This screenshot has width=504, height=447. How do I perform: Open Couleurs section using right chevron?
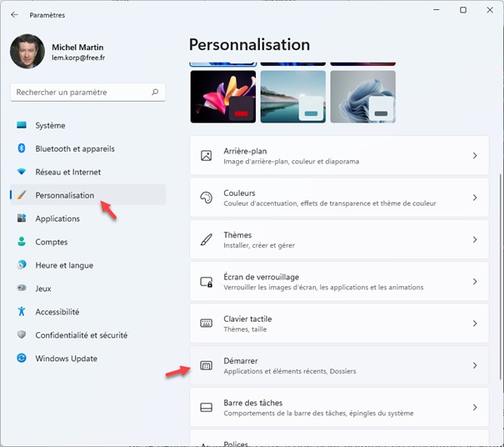point(474,198)
